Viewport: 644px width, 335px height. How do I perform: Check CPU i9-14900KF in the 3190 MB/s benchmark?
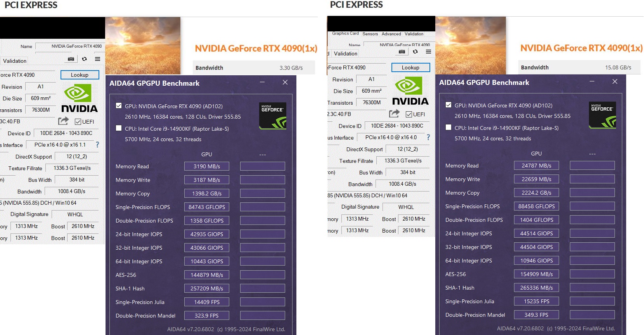(119, 128)
